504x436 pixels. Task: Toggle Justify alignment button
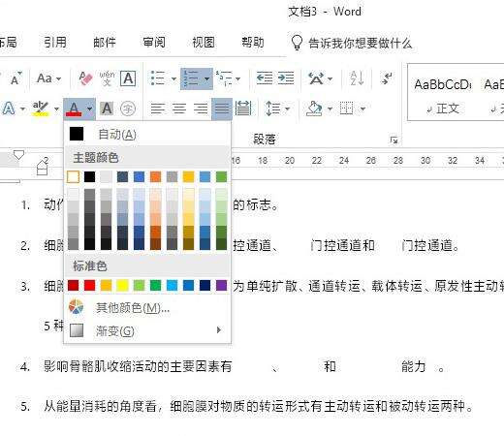click(222, 109)
